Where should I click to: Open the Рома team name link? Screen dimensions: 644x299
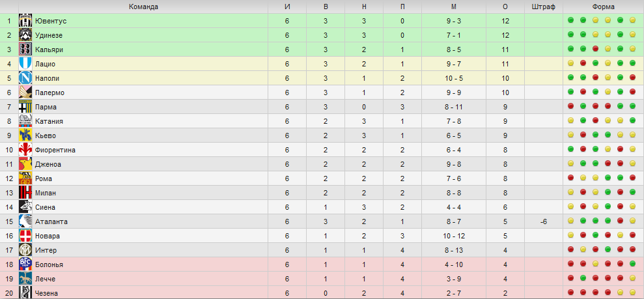tap(44, 178)
